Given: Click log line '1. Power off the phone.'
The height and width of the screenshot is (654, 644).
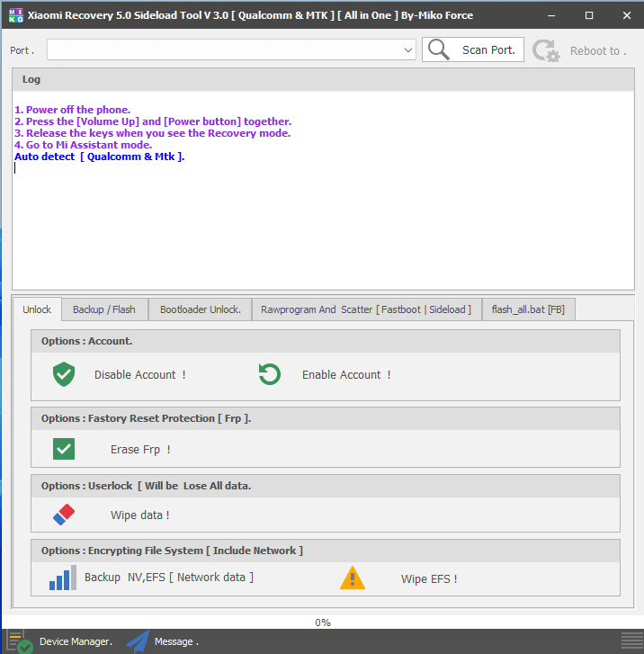Looking at the screenshot, I should [73, 110].
